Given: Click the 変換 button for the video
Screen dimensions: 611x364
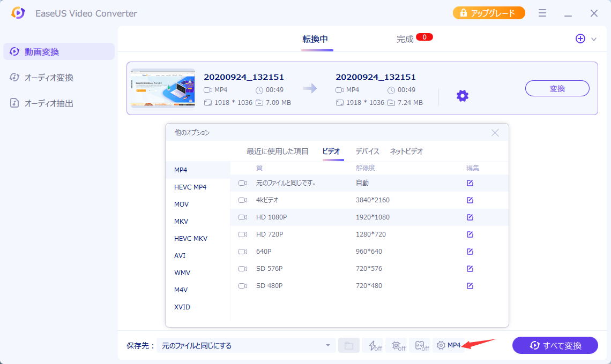Looking at the screenshot, I should coord(557,88).
